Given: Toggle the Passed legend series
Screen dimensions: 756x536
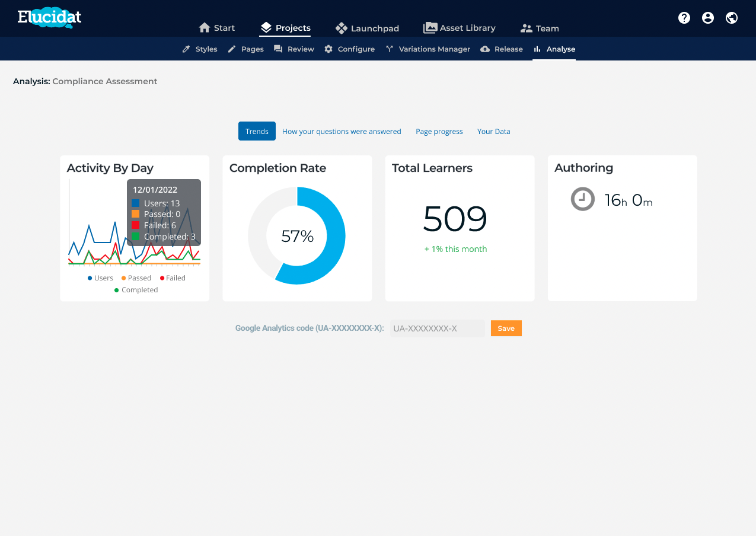Looking at the screenshot, I should [136, 278].
